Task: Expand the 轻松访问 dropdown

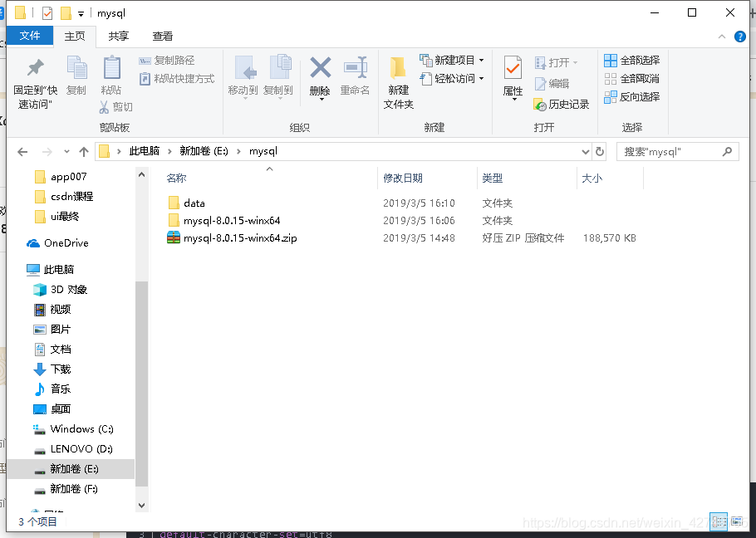Action: [483, 78]
